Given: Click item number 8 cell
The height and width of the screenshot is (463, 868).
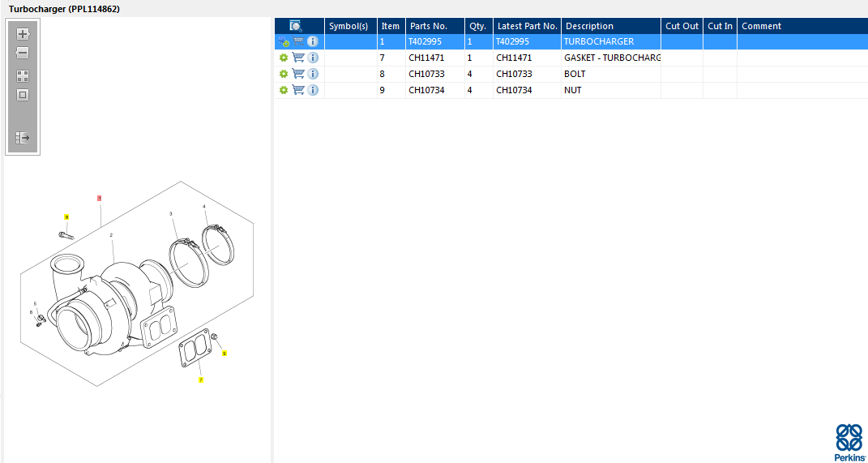Looking at the screenshot, I should click(391, 74).
